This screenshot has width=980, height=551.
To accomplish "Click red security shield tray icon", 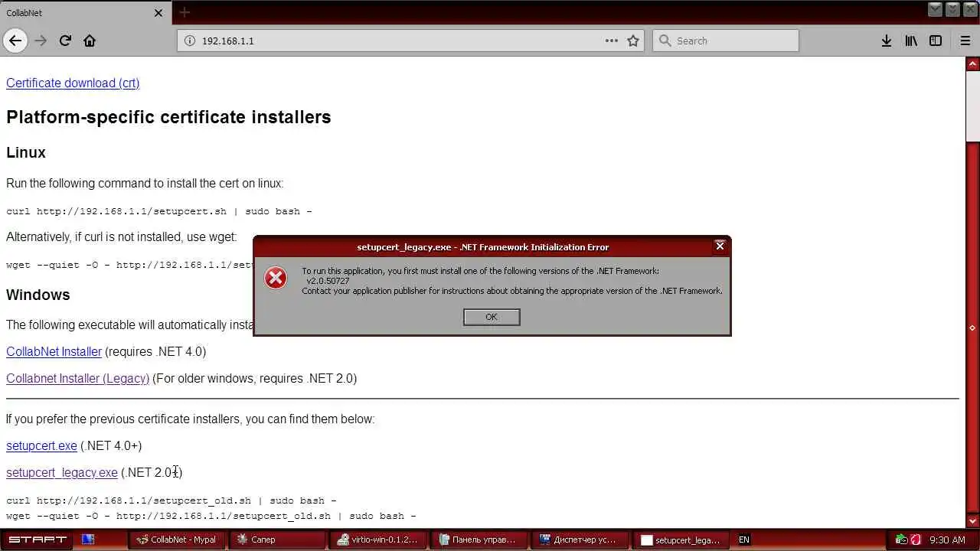I will [915, 540].
